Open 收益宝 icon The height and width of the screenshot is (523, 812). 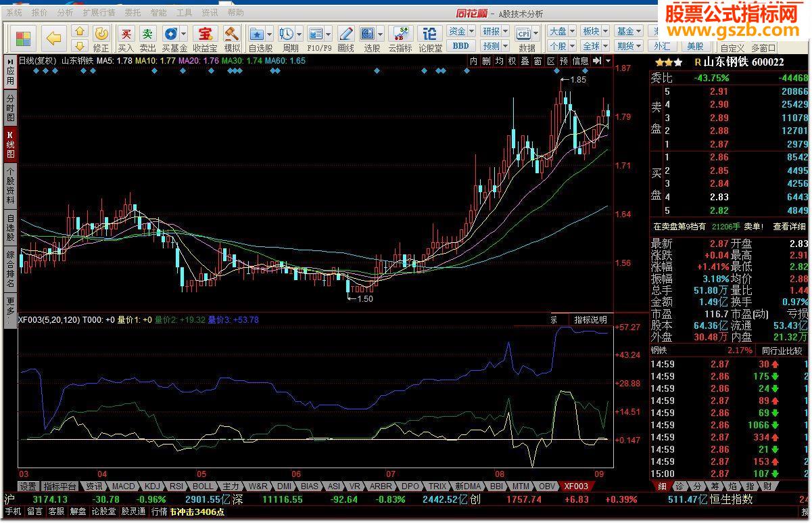[x=205, y=38]
